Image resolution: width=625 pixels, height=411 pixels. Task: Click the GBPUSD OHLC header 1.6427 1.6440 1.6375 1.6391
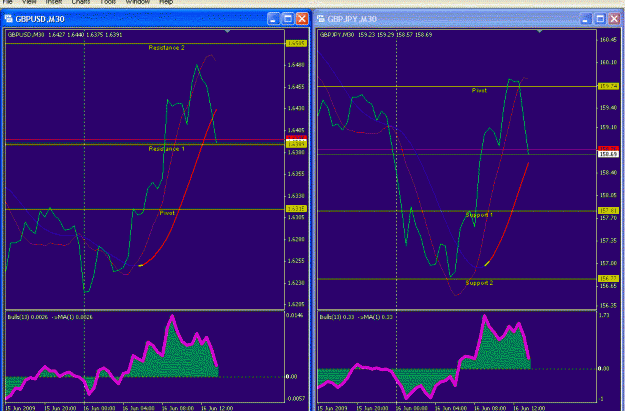(x=85, y=35)
